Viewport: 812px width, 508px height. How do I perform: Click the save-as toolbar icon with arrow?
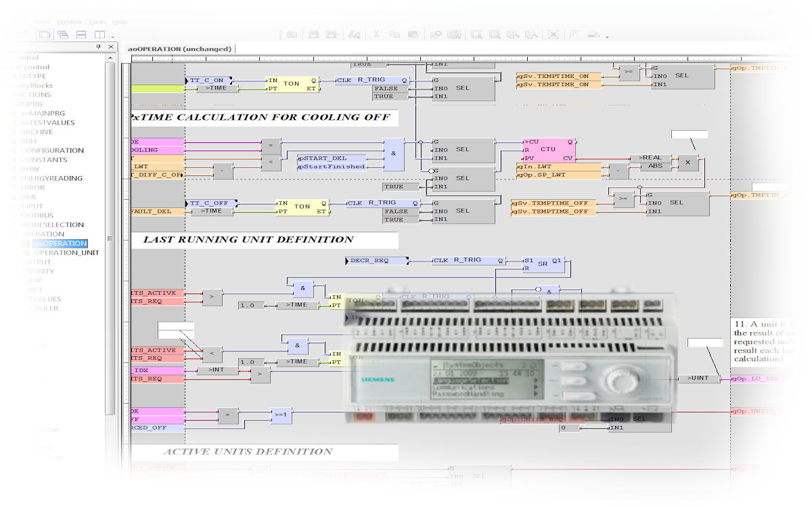coord(333,35)
